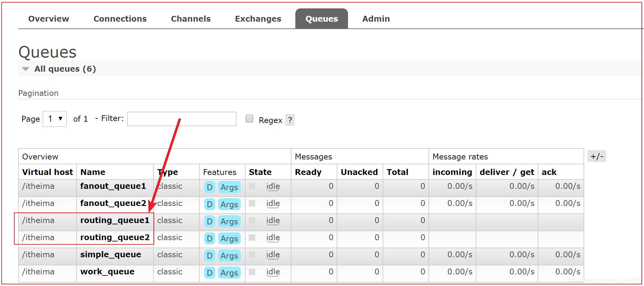Click the Args badge for fanout_queue2
644x286 pixels.
229,204
